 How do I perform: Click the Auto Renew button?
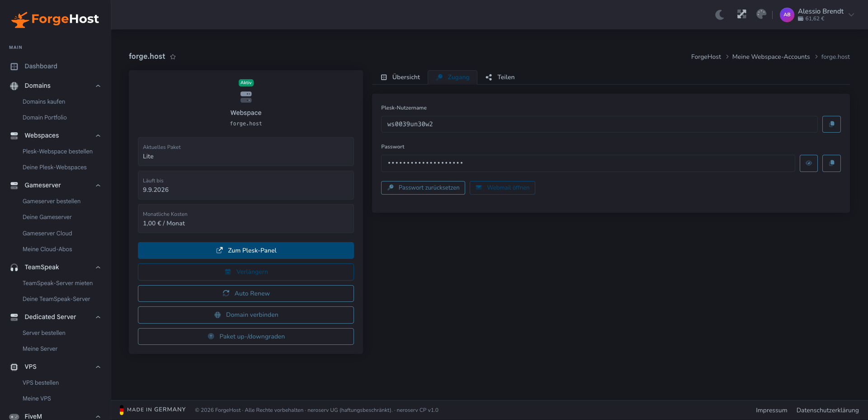[x=246, y=294]
